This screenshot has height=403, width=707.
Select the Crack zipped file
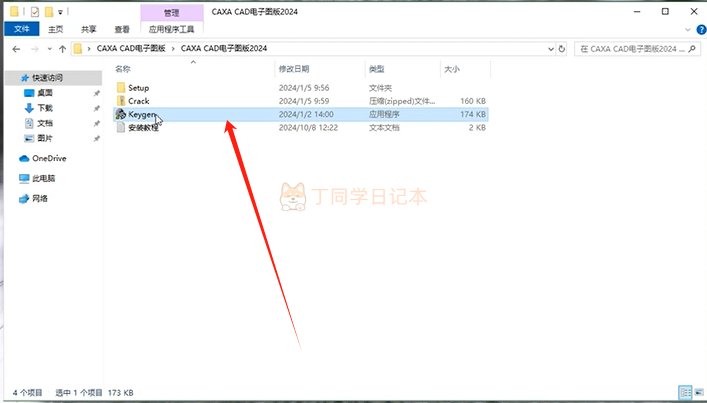(x=138, y=101)
